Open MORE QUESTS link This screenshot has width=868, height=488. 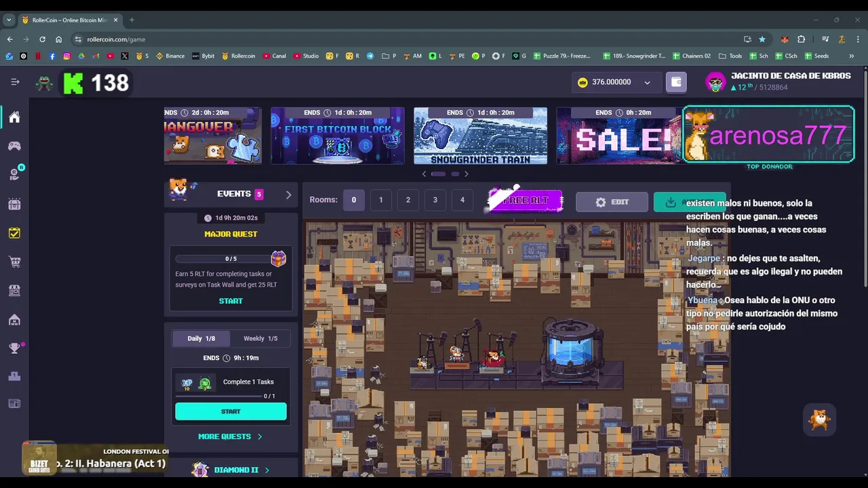pyautogui.click(x=230, y=436)
